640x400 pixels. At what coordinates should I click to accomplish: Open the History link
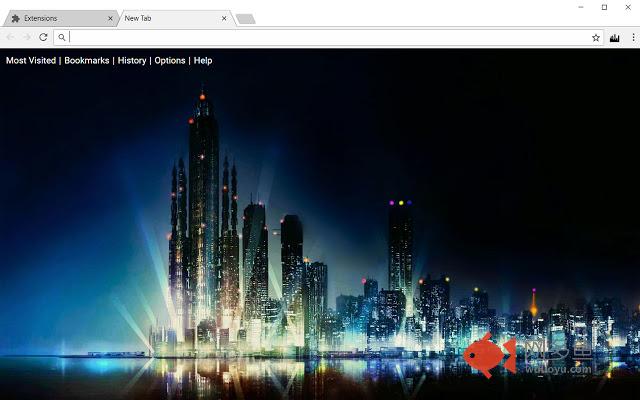tap(132, 60)
